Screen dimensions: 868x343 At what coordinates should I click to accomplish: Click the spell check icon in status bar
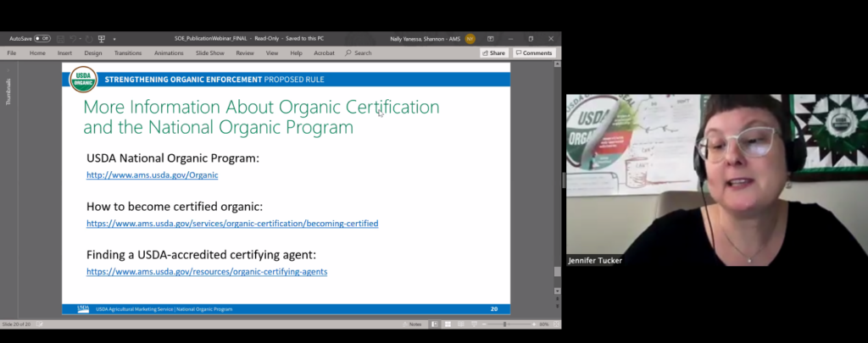pyautogui.click(x=40, y=324)
